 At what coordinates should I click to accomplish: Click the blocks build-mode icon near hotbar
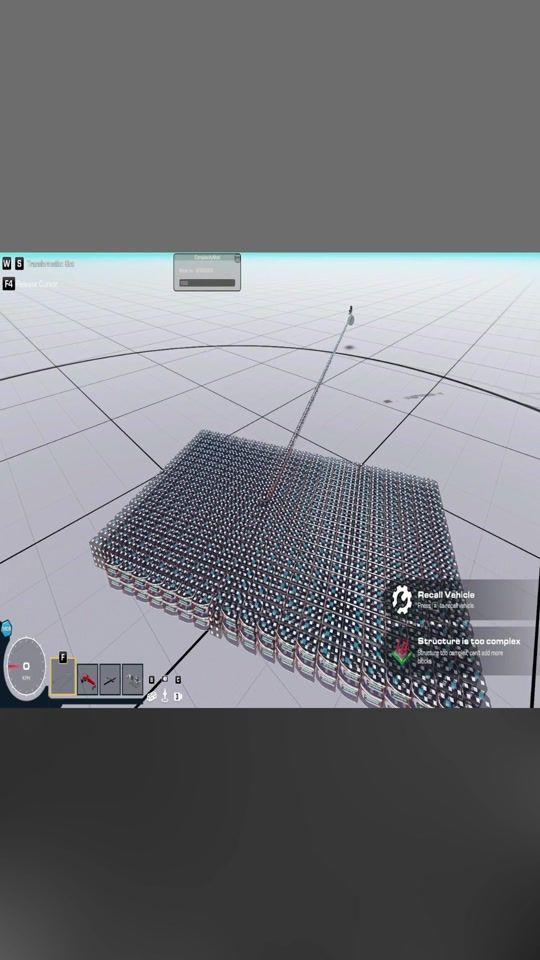coord(152,696)
